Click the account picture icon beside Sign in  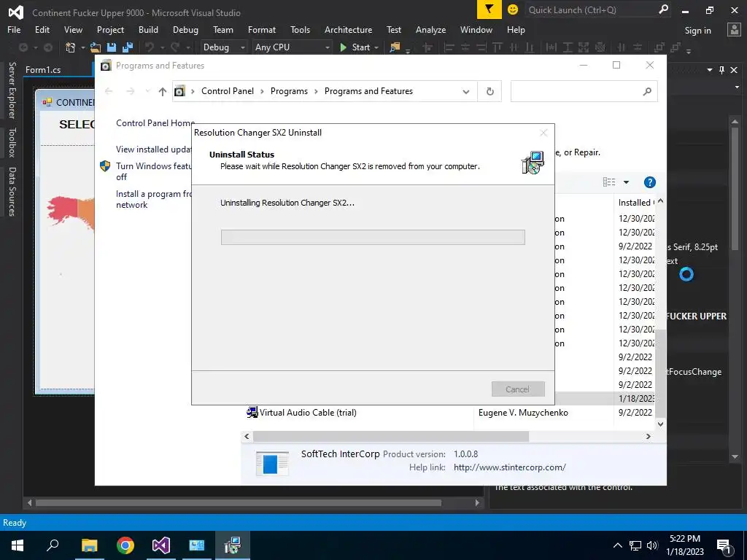pyautogui.click(x=734, y=30)
